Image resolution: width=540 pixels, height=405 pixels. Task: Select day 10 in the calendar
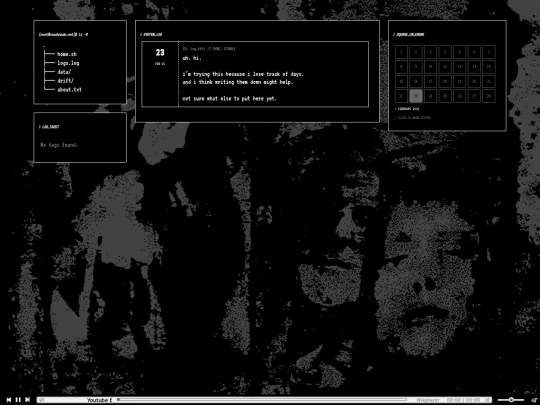[430, 67]
